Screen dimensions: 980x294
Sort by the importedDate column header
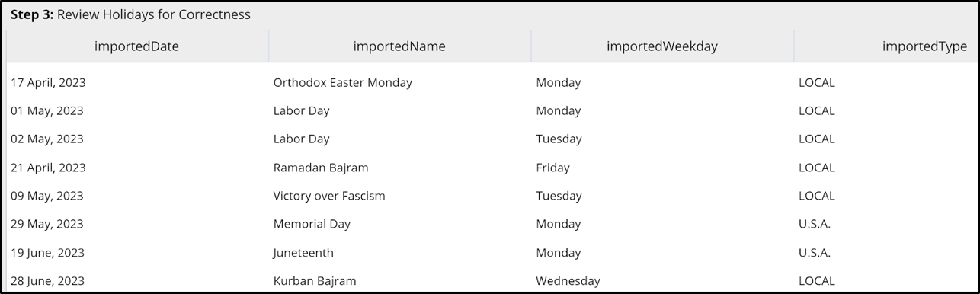(137, 46)
